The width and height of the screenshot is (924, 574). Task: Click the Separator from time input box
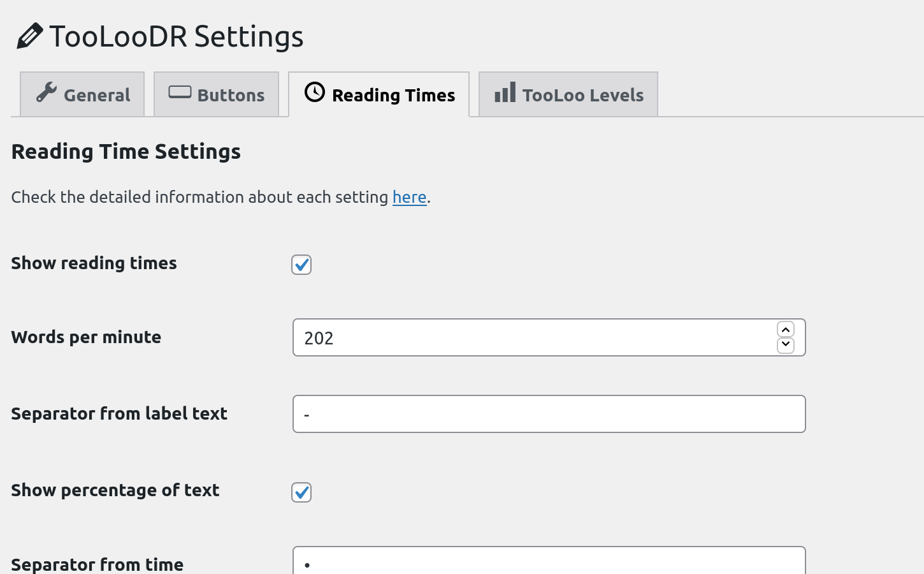point(549,561)
